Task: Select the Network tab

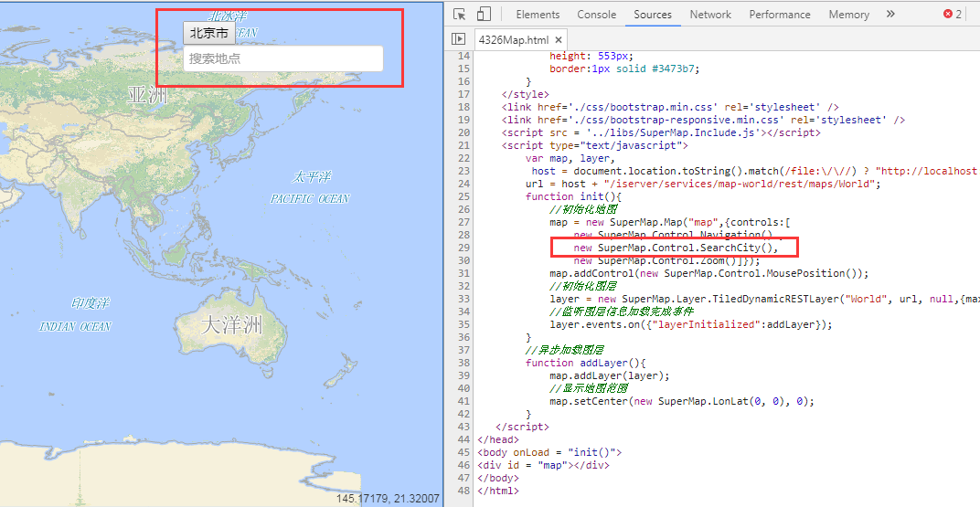Action: [710, 15]
